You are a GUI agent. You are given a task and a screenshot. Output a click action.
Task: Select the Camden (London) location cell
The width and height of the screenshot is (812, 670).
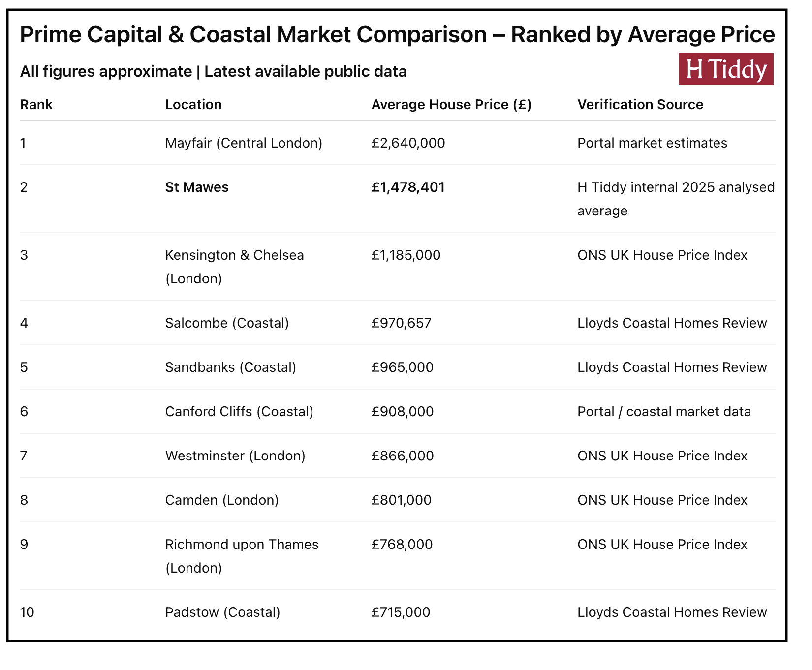click(x=222, y=500)
